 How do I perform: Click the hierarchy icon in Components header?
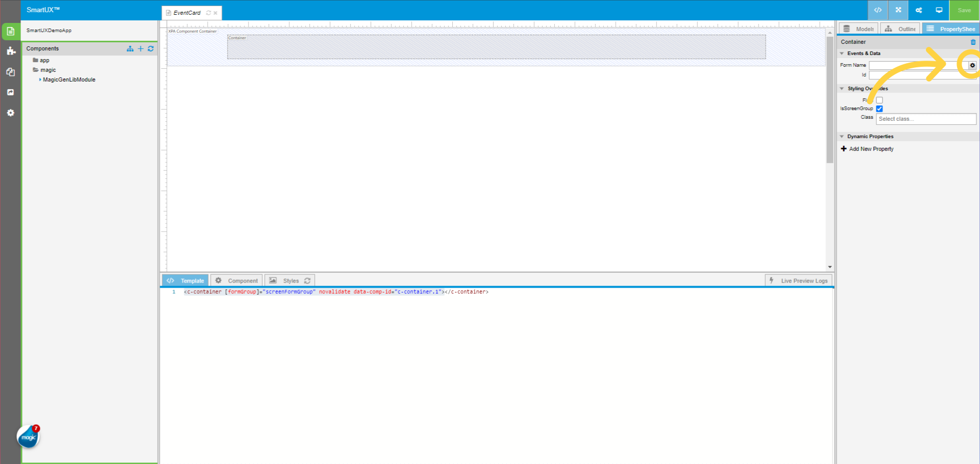(130, 48)
